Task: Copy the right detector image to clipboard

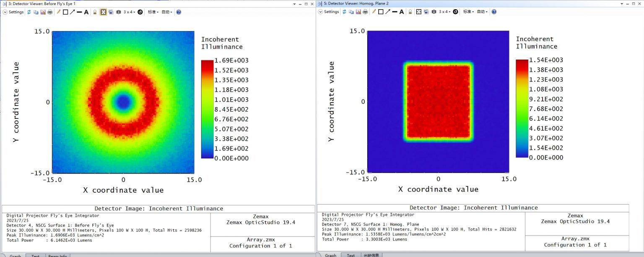Action: [x=352, y=11]
